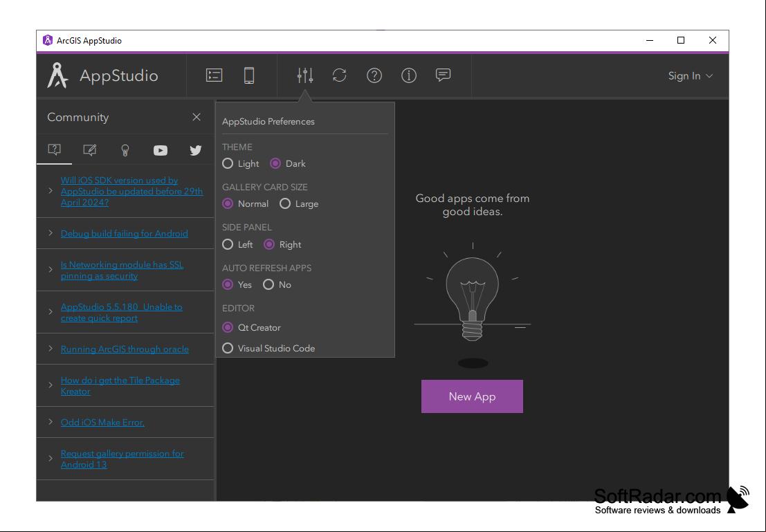766x532 pixels.
Task: Disable auto refresh apps with No
Action: point(277,284)
